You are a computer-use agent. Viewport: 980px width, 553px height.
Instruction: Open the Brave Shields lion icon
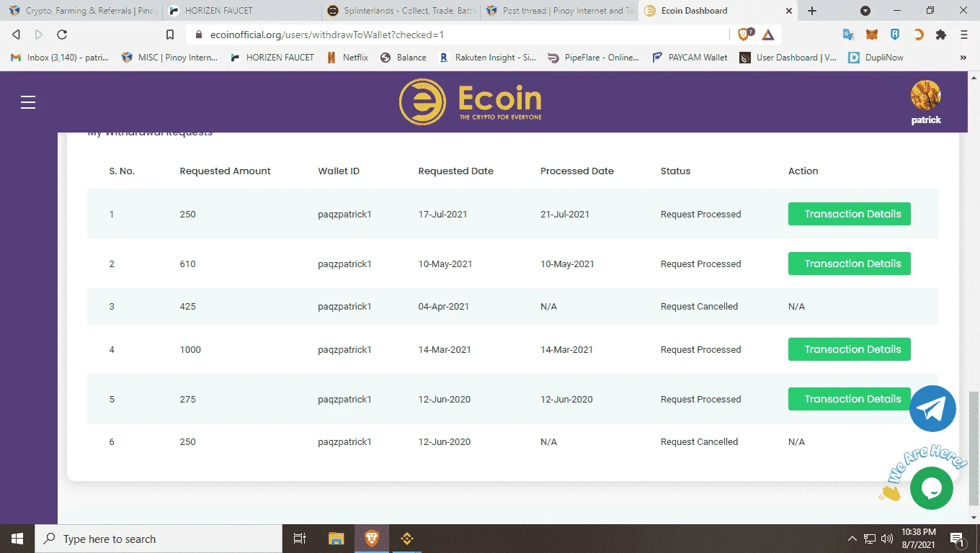click(x=744, y=34)
